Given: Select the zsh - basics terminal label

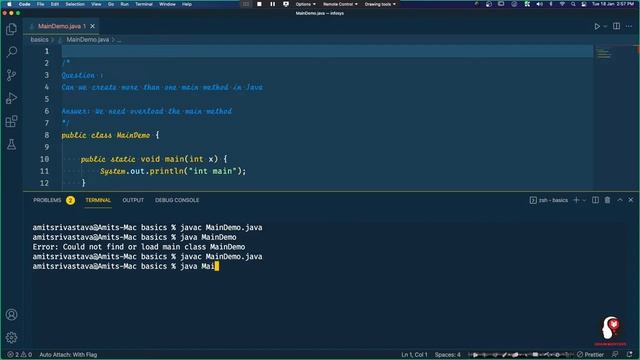Looking at the screenshot, I should click(x=549, y=200).
